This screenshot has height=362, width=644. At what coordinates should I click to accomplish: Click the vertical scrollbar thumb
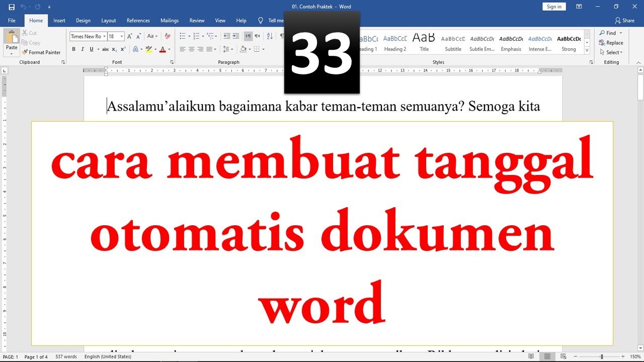[640, 88]
